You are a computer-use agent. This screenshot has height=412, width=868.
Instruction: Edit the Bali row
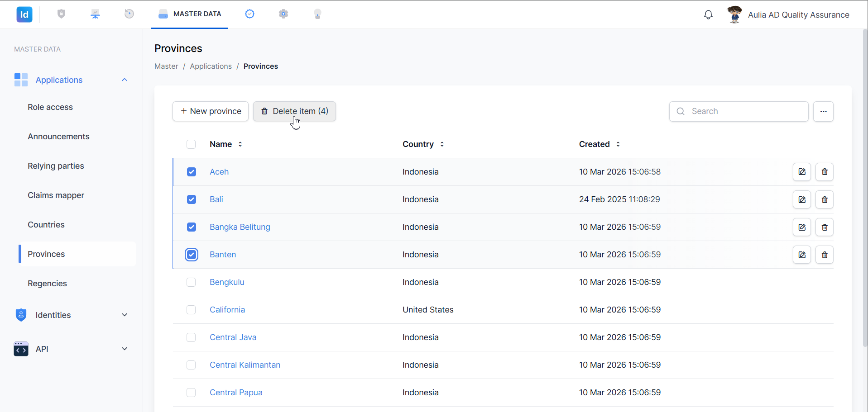pos(802,199)
